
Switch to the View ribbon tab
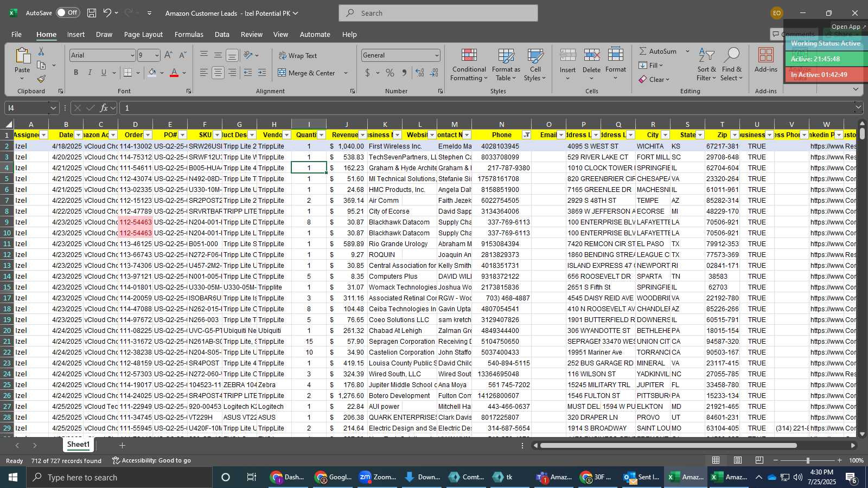(x=280, y=34)
